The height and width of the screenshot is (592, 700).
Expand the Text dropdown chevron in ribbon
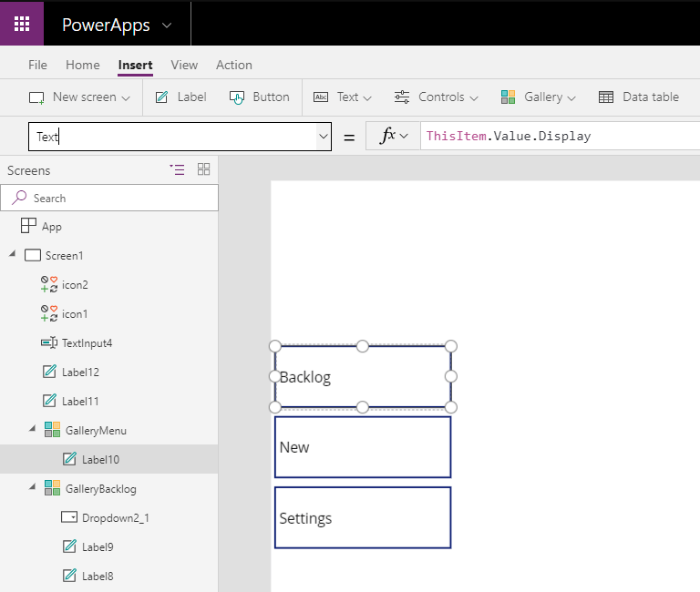click(x=367, y=98)
